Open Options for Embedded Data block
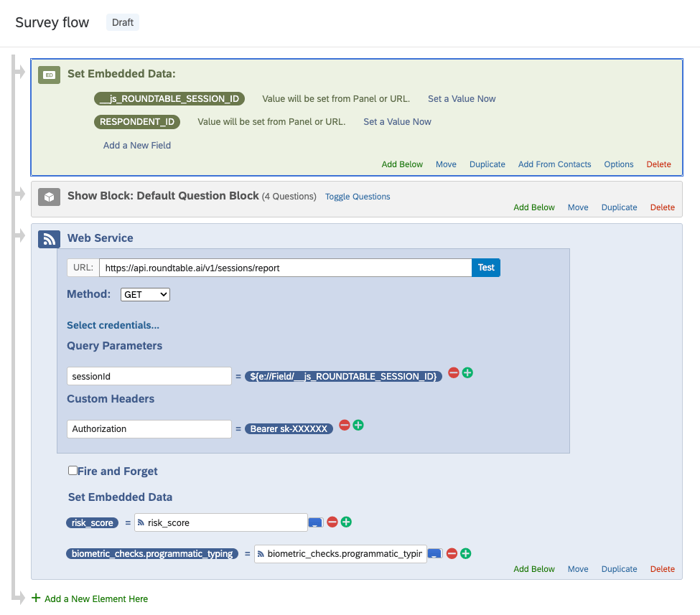The image size is (700, 615). 619,164
